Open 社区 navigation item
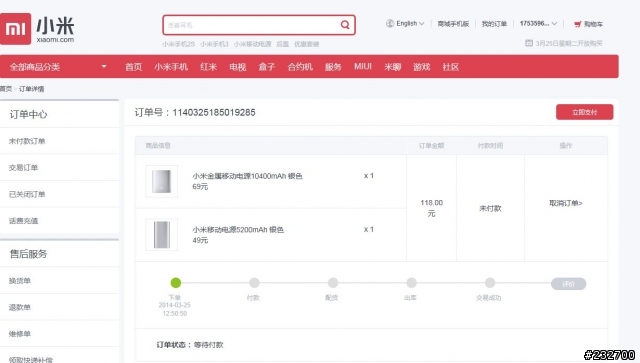 pyautogui.click(x=451, y=67)
